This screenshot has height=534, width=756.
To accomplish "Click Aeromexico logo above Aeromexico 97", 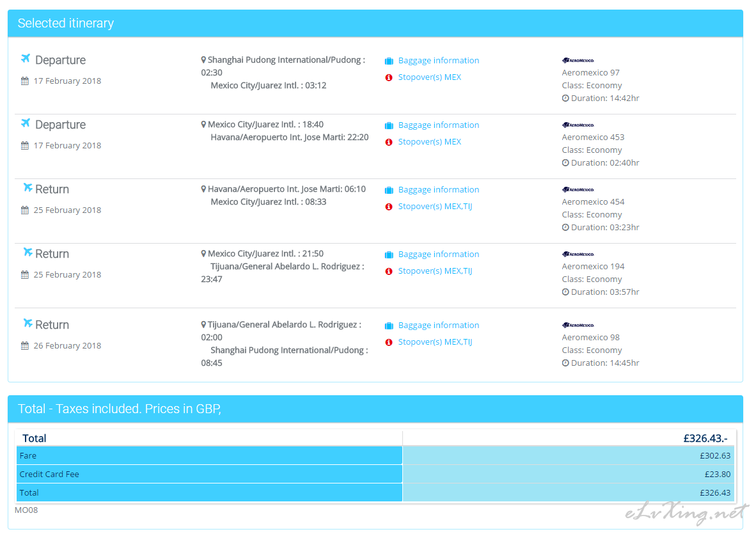I will click(578, 60).
